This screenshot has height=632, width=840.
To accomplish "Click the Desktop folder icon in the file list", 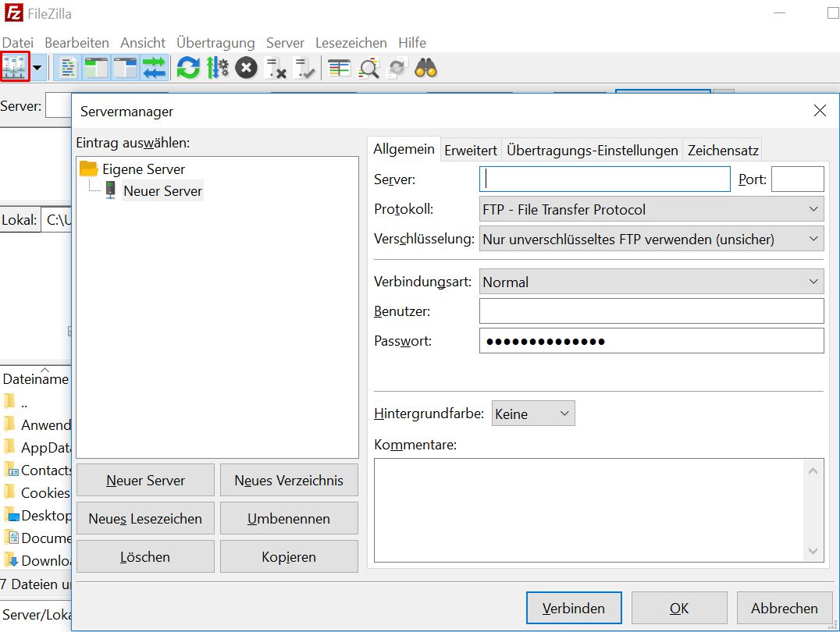I will coord(11,515).
